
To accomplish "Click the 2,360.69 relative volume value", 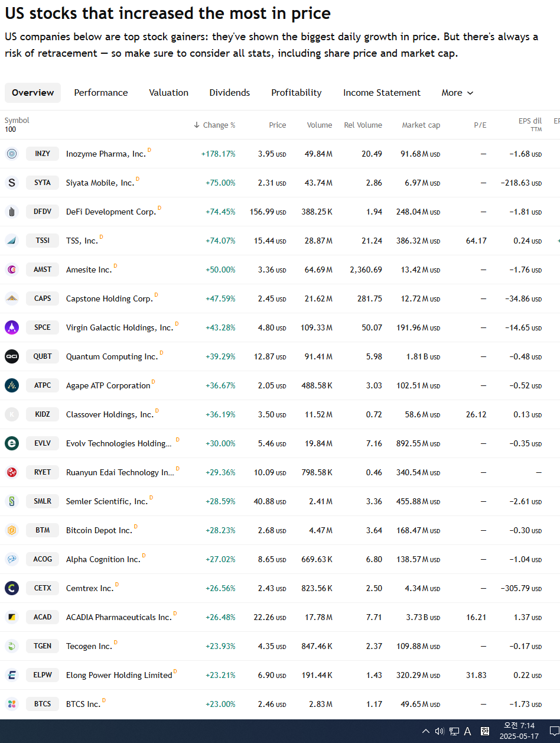I will [366, 270].
